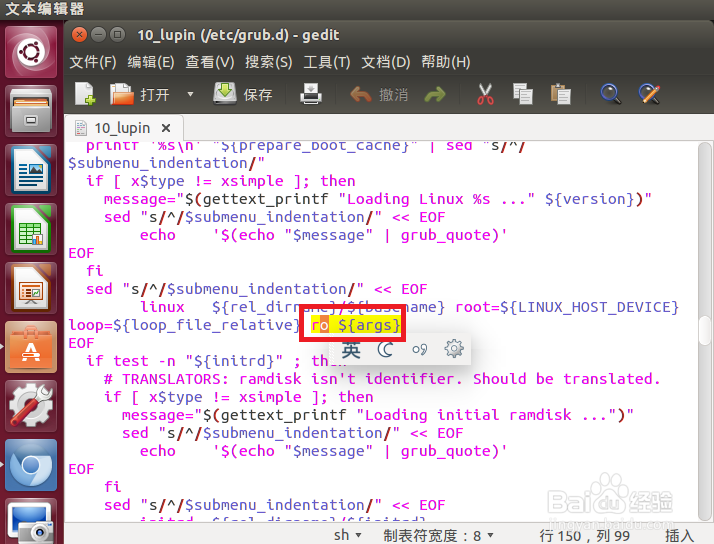Paste with the clipboard icon

coord(561,94)
